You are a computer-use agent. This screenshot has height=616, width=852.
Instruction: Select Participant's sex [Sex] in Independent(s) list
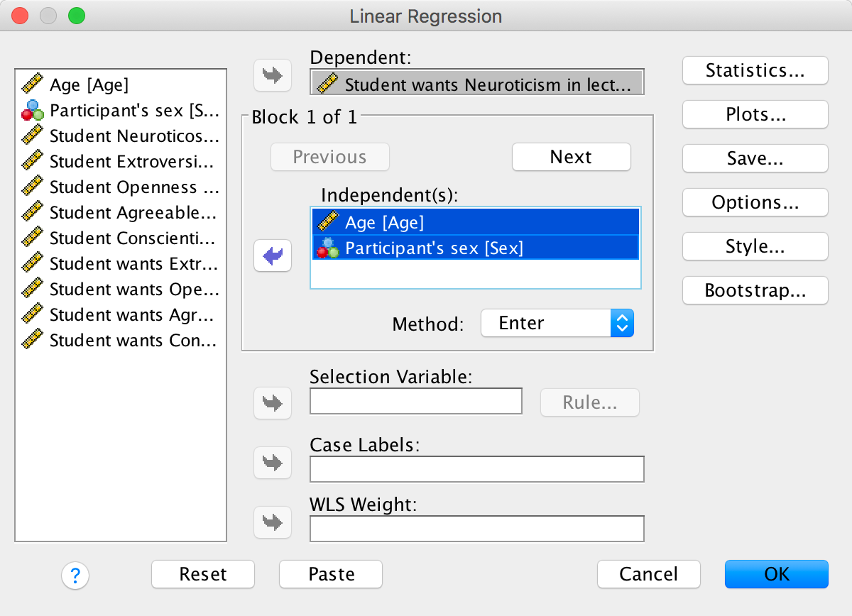click(x=433, y=248)
